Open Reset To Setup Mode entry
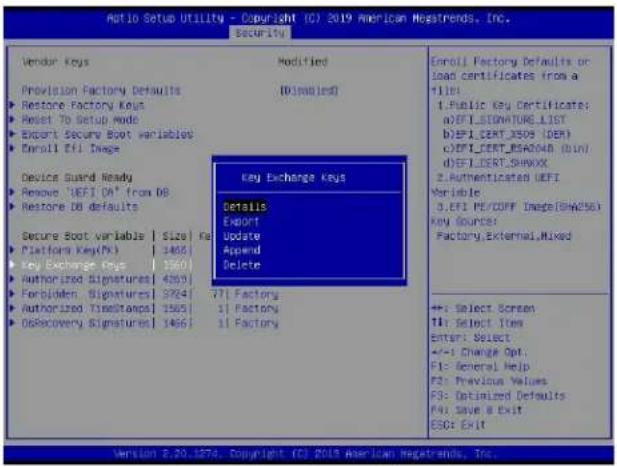 pos(80,120)
